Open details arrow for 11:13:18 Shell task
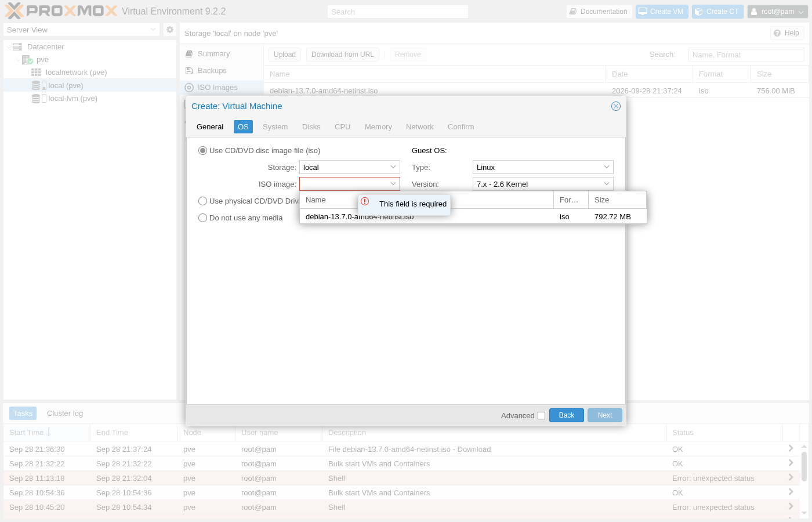This screenshot has width=812, height=522. tap(791, 477)
